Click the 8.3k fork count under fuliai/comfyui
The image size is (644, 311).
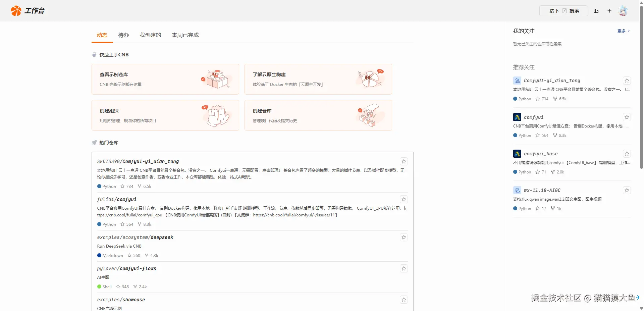coord(145,224)
